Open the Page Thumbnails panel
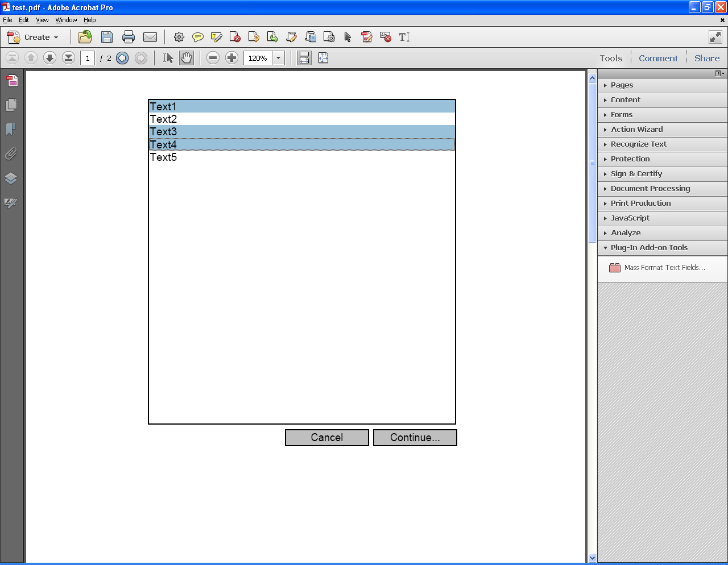 (x=11, y=105)
